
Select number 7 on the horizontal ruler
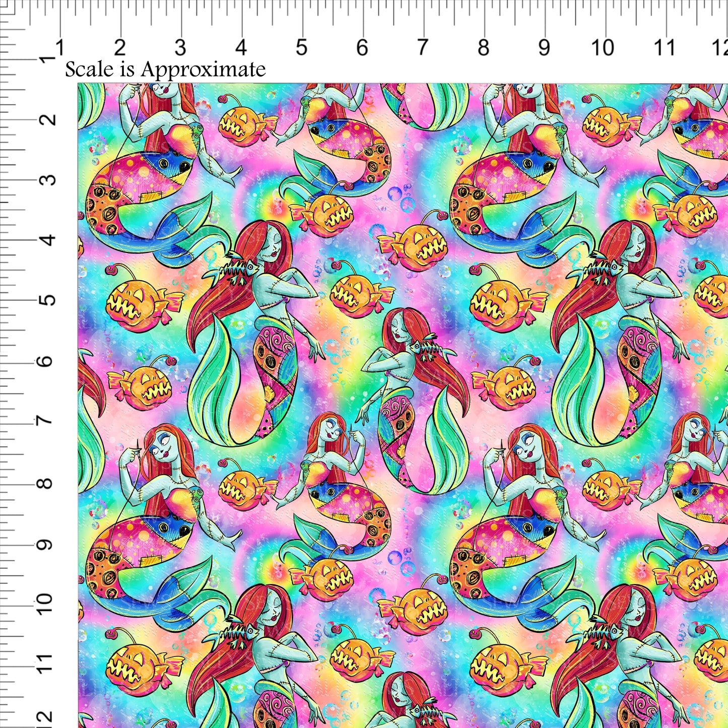(x=423, y=48)
